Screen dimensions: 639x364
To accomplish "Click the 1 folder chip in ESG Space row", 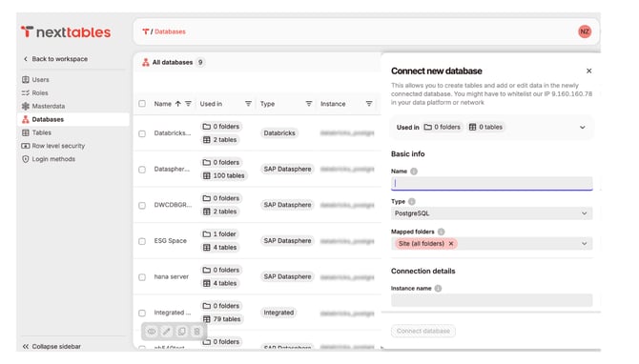I will click(x=219, y=234).
